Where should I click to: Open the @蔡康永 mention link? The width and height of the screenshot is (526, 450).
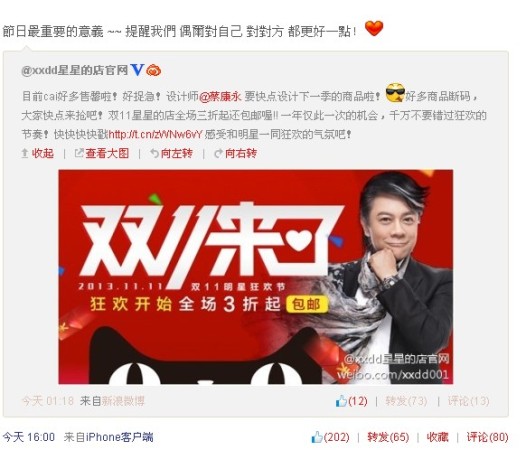(x=220, y=96)
